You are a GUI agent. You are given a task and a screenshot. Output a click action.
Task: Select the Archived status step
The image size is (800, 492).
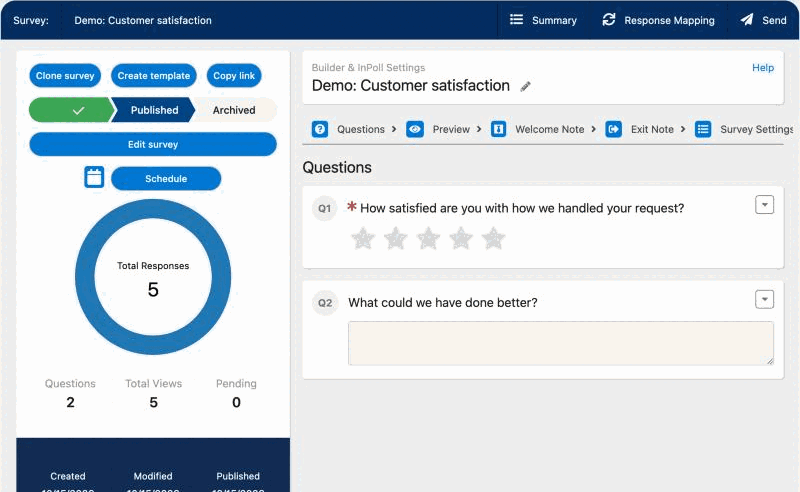(x=234, y=110)
